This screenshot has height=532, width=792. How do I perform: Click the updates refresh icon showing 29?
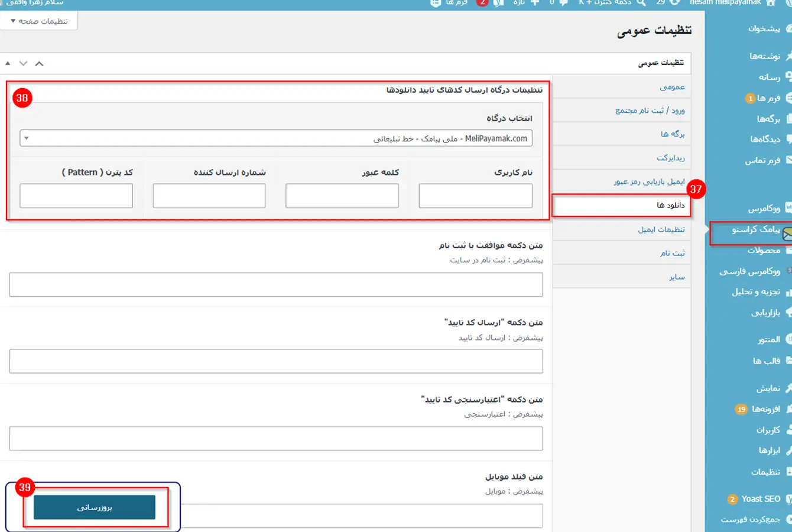coord(675,2)
